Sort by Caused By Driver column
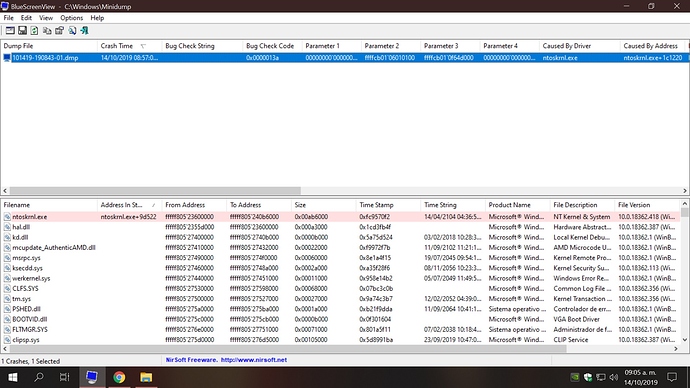Image resolution: width=690 pixels, height=388 pixels. pyautogui.click(x=580, y=46)
